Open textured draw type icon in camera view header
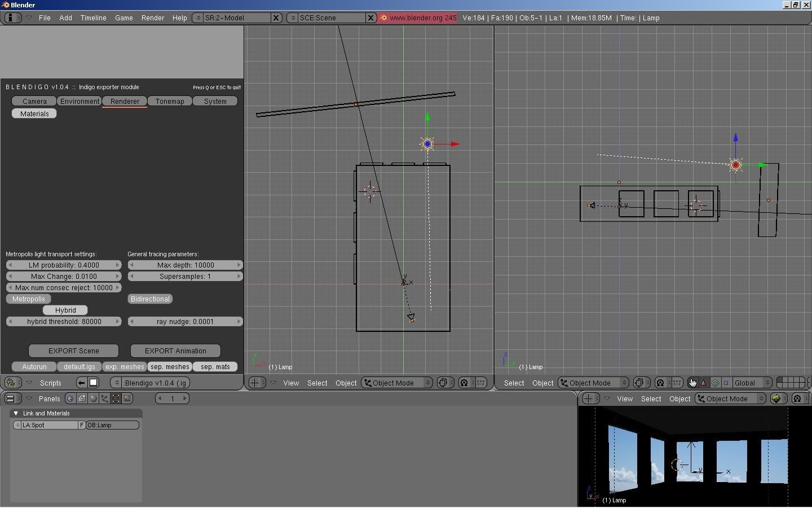This screenshot has height=508, width=812. 779,398
